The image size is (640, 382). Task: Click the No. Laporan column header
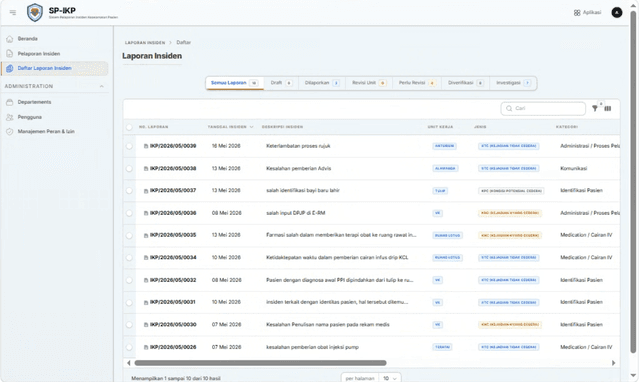pyautogui.click(x=153, y=127)
